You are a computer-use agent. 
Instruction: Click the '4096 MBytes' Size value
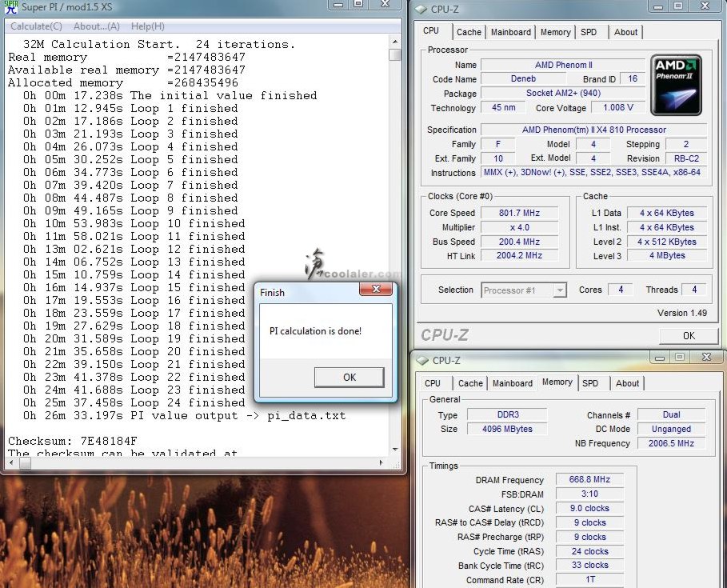tap(507, 429)
